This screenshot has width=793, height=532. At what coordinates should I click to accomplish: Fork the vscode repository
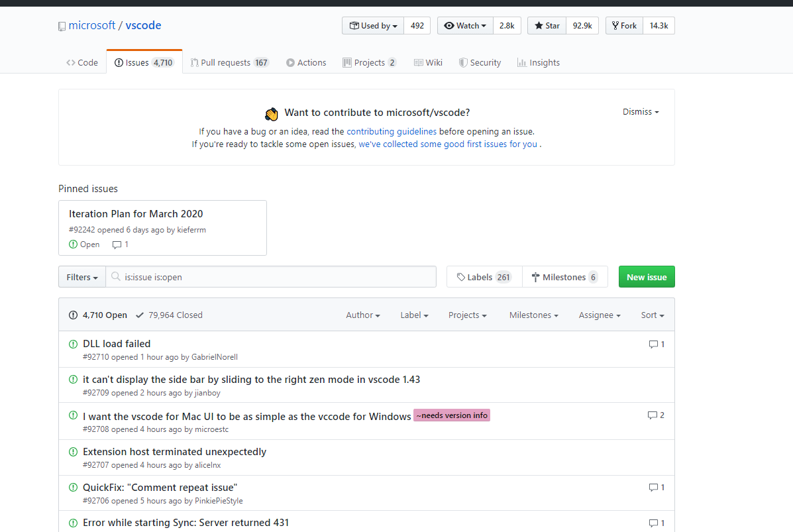coord(625,26)
